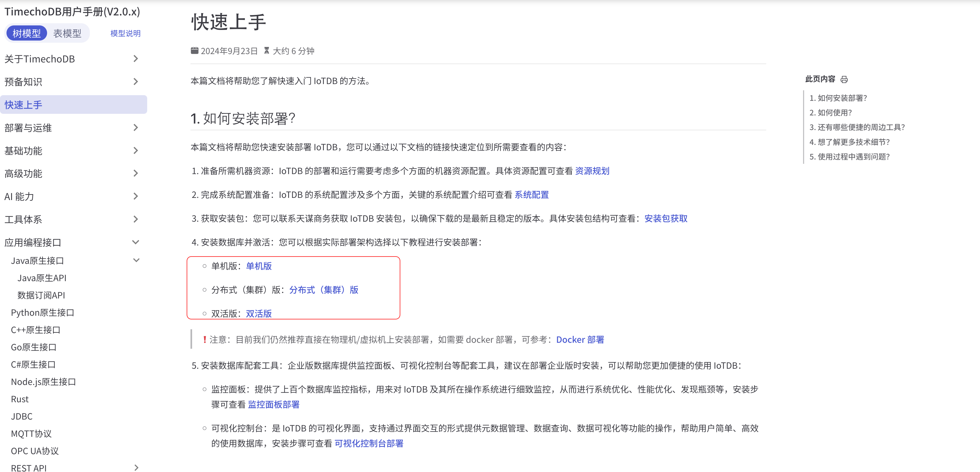Expand the 预备知识 chevron

click(136, 81)
